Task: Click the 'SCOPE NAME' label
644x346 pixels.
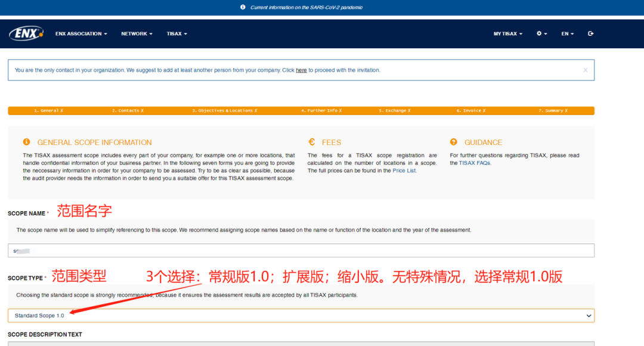Action: click(x=27, y=214)
